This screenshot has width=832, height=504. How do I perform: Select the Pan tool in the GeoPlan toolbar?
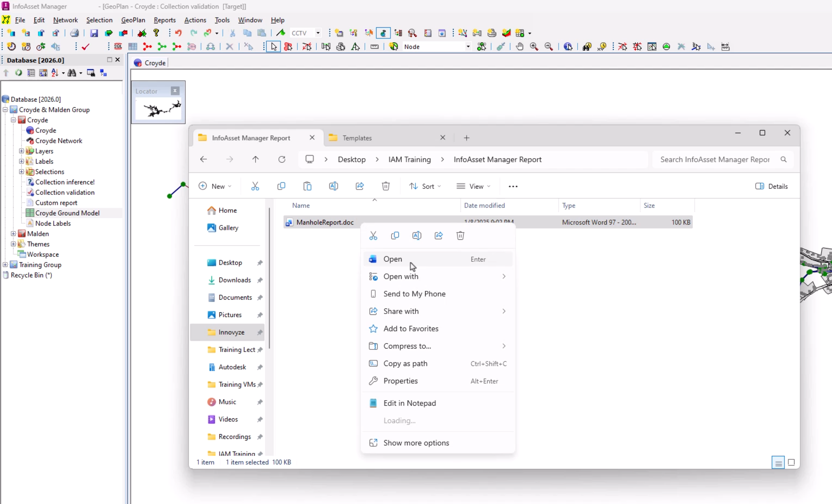click(519, 47)
